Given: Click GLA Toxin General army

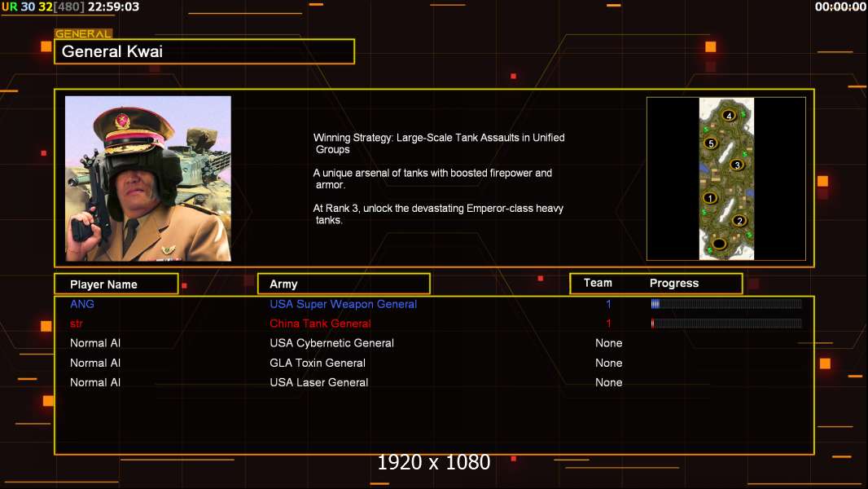Looking at the screenshot, I should click(318, 363).
